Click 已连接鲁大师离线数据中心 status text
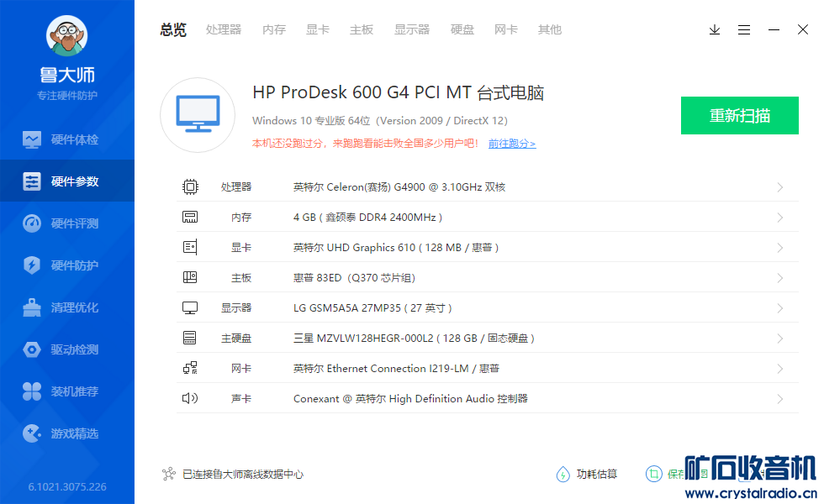824x504 pixels. (243, 474)
